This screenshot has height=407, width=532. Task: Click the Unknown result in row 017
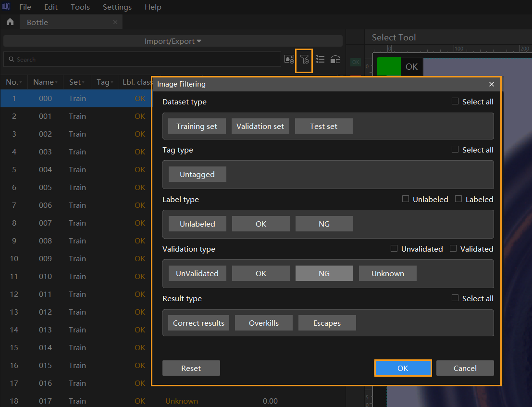click(x=182, y=401)
